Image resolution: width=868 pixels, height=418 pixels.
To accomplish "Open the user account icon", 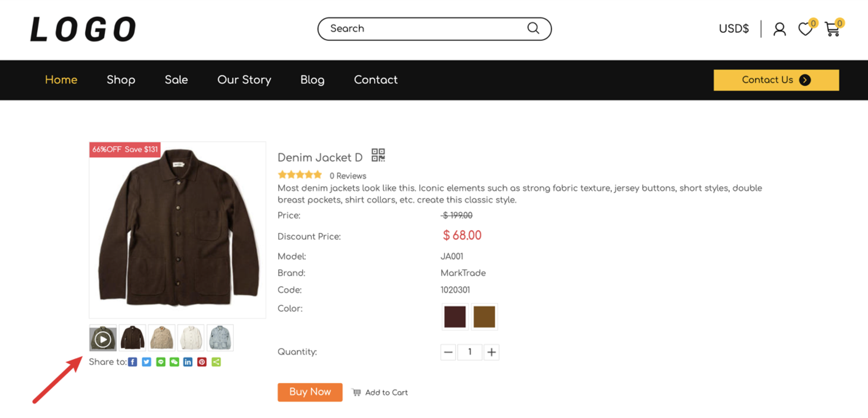I will (780, 29).
